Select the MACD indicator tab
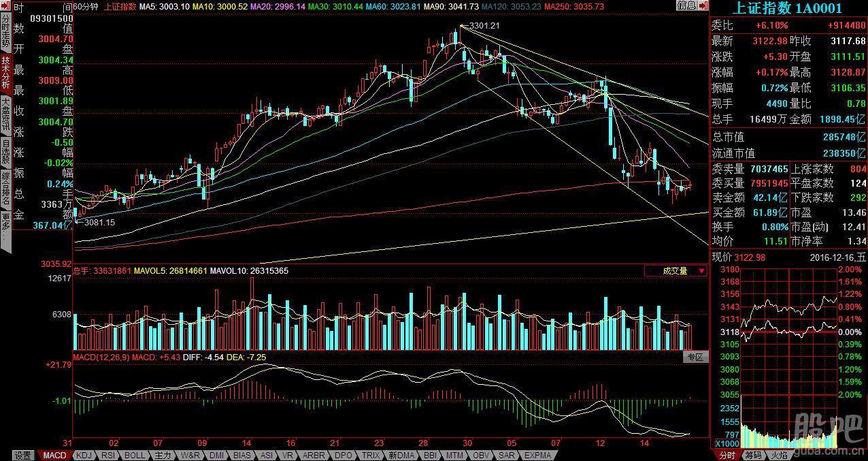868x461 pixels. pyautogui.click(x=54, y=455)
